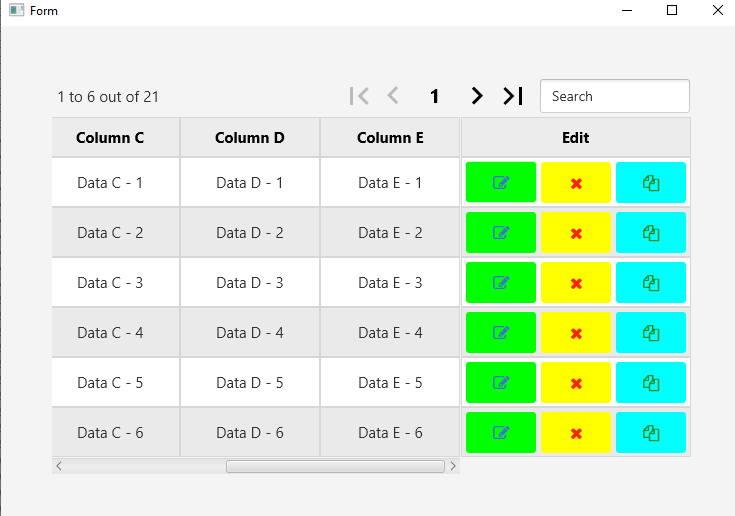This screenshot has width=735, height=516.
Task: Delete row 2 using red X icon
Action: click(x=576, y=233)
